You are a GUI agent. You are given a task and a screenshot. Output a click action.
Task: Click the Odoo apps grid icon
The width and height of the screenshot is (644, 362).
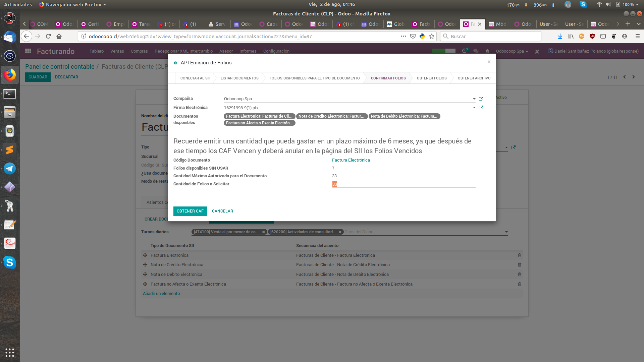[x=28, y=51]
